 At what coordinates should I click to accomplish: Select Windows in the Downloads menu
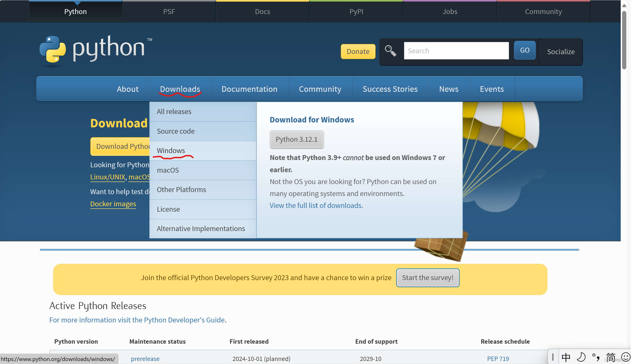pyautogui.click(x=203, y=151)
